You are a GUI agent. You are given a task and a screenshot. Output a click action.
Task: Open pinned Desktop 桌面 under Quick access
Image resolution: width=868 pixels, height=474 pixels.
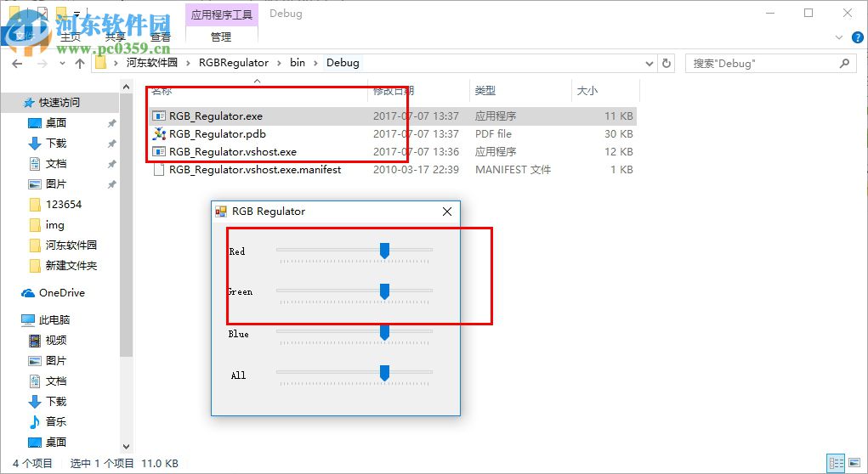pyautogui.click(x=55, y=123)
